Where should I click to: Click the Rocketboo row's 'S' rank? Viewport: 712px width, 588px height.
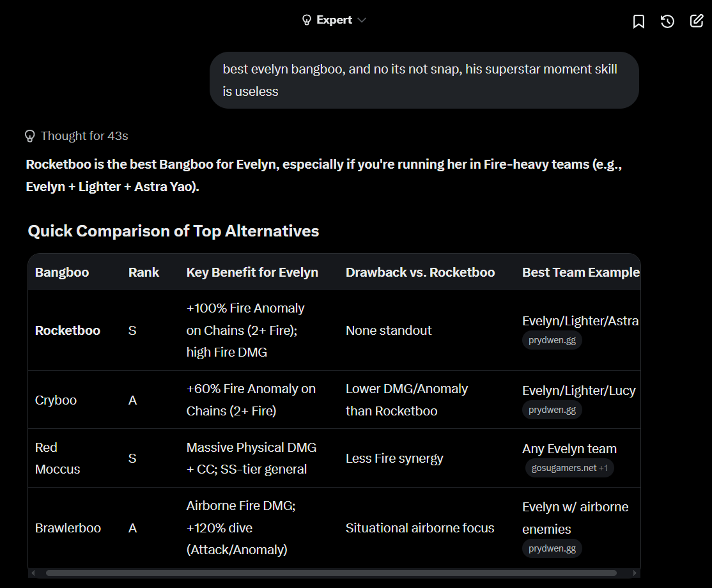click(132, 330)
